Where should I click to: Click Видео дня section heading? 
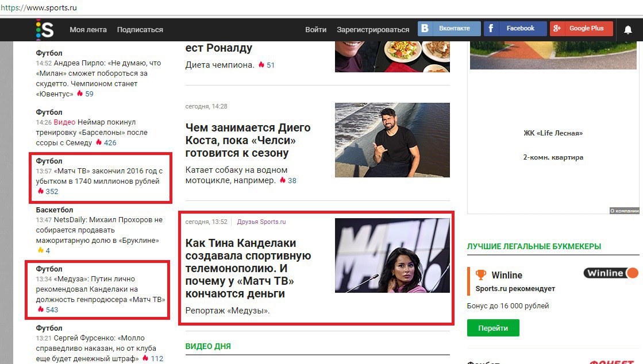pos(208,346)
